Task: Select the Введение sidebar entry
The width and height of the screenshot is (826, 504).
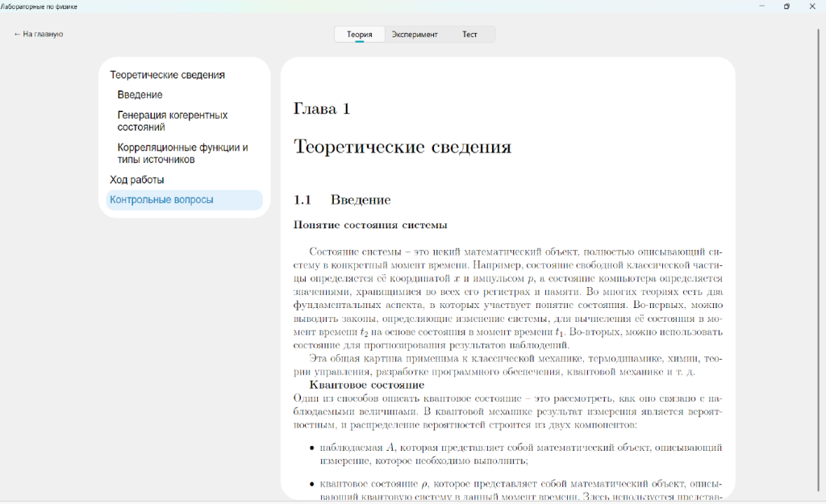Action: click(140, 95)
